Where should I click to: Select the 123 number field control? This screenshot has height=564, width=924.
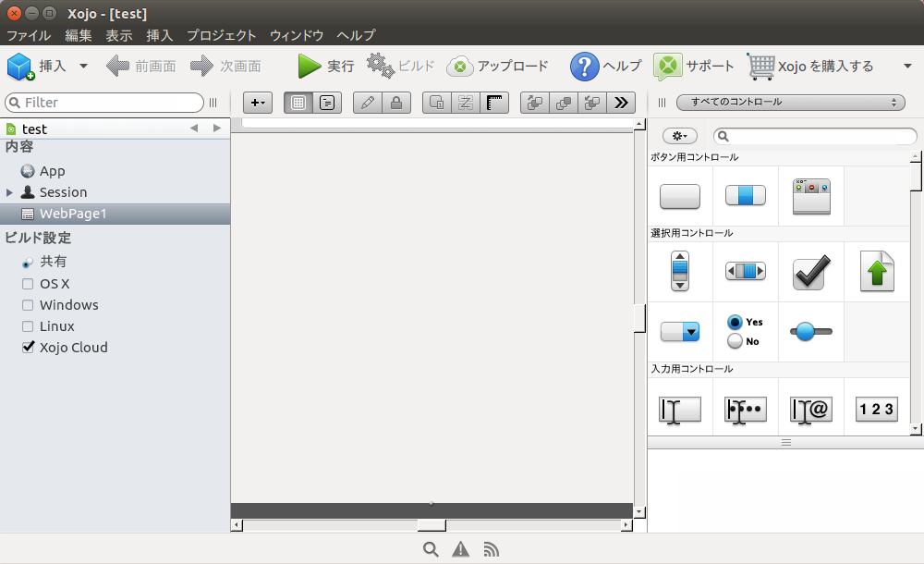pyautogui.click(x=877, y=409)
